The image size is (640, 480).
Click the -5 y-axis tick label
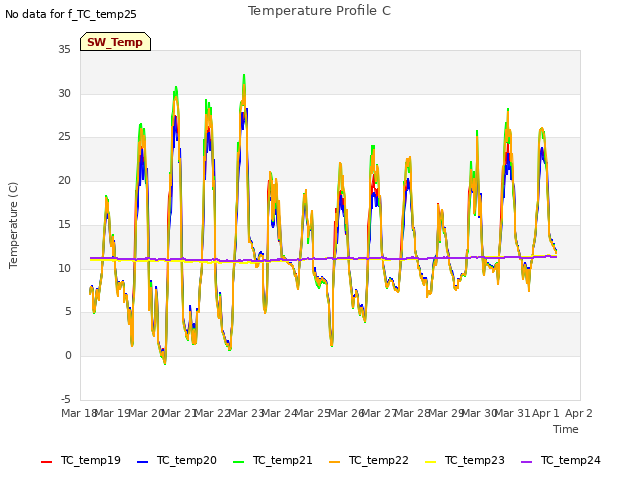pos(66,399)
